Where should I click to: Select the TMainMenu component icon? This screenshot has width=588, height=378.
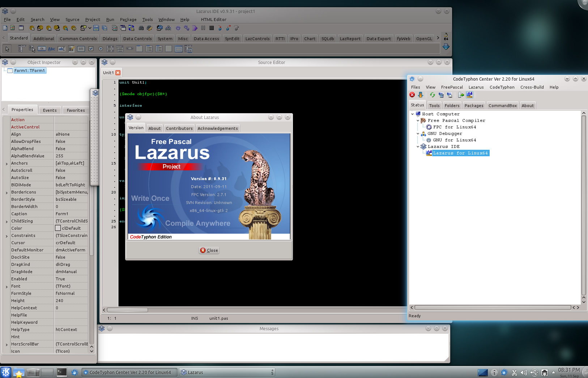(22, 48)
